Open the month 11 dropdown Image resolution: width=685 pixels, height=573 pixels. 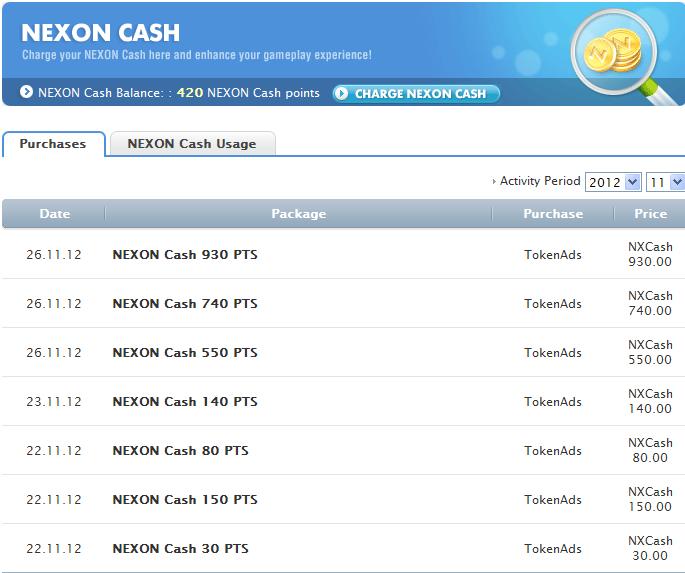(665, 182)
